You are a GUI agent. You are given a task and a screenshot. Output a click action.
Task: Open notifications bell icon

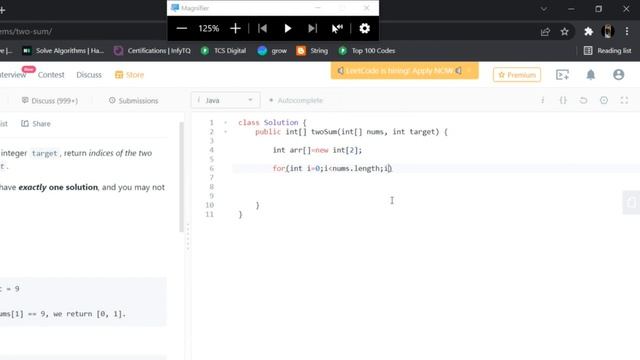(x=591, y=75)
